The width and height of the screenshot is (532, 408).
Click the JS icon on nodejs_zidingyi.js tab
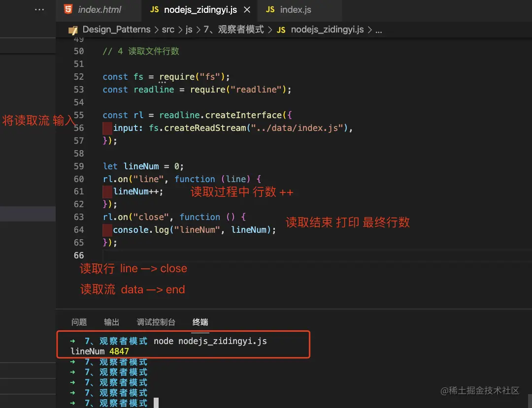pos(154,10)
